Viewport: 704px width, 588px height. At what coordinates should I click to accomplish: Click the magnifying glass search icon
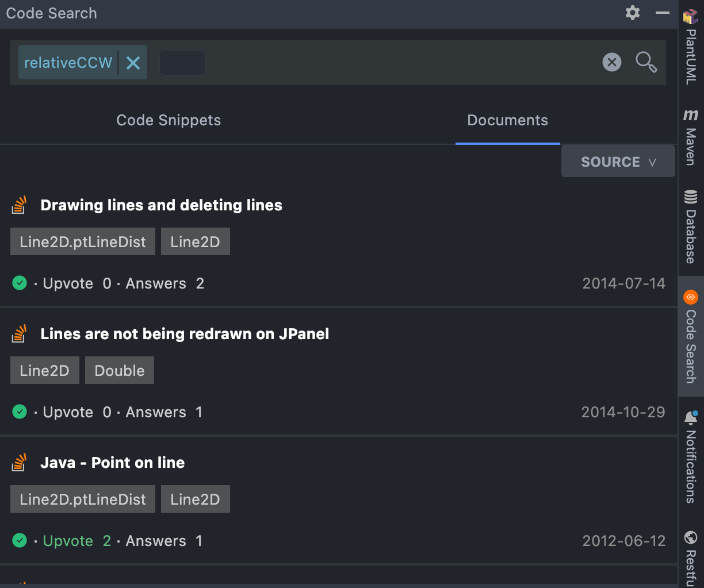pyautogui.click(x=646, y=62)
